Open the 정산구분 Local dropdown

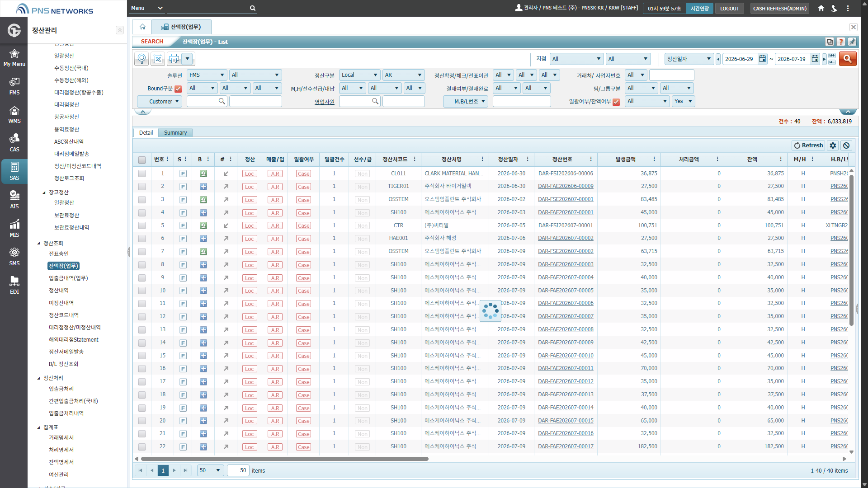click(359, 75)
